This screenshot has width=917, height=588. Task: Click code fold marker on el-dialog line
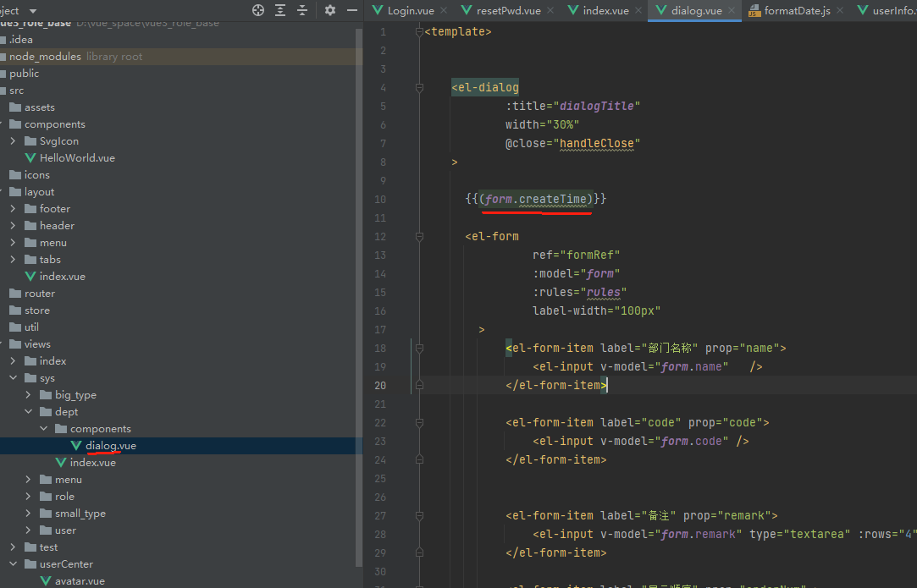coord(419,88)
